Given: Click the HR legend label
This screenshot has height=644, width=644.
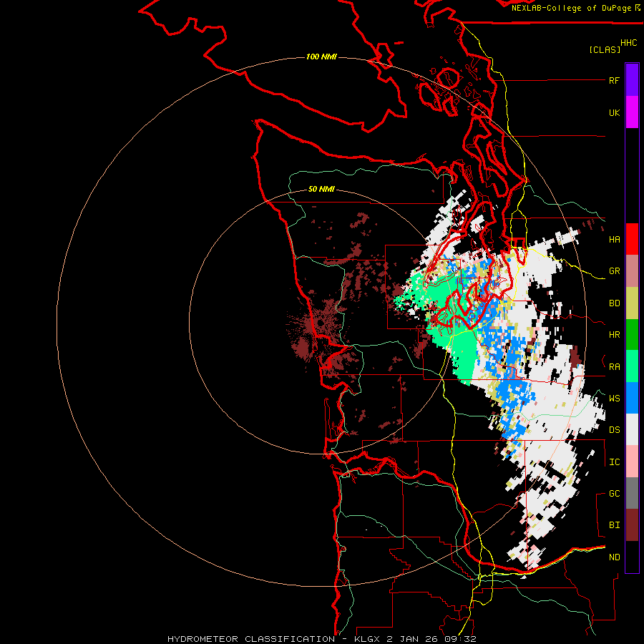Looking at the screenshot, I should pyautogui.click(x=614, y=335).
